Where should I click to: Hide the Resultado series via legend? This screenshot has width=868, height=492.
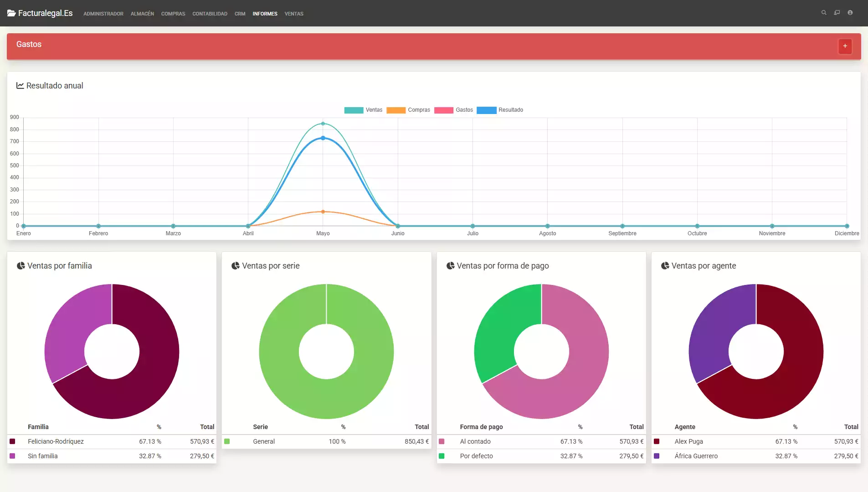pyautogui.click(x=500, y=110)
